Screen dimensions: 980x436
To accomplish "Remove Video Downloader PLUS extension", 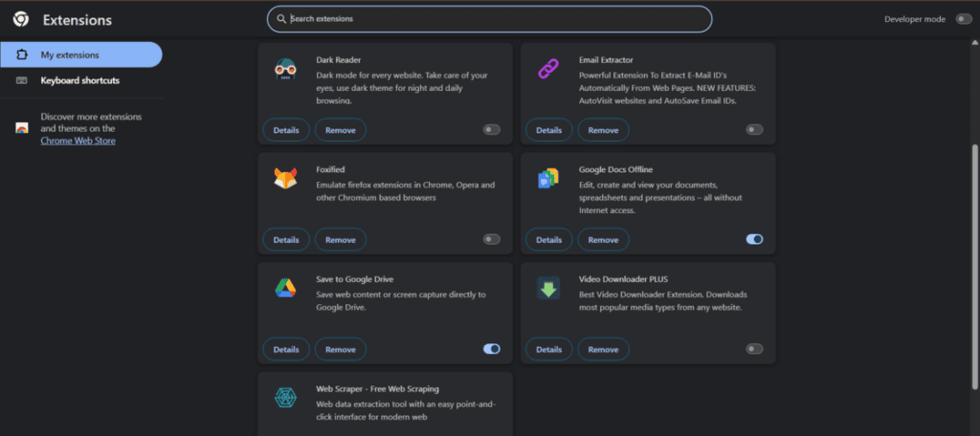I will coord(603,349).
